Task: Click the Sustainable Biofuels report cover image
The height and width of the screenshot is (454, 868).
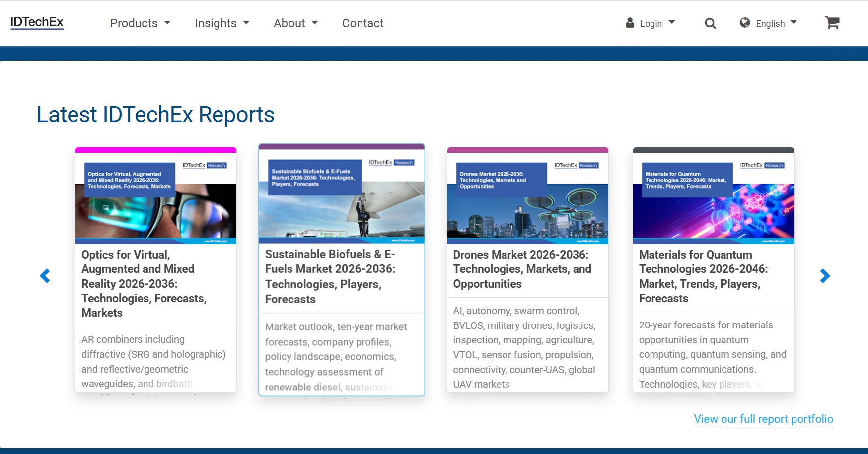Action: 342,196
